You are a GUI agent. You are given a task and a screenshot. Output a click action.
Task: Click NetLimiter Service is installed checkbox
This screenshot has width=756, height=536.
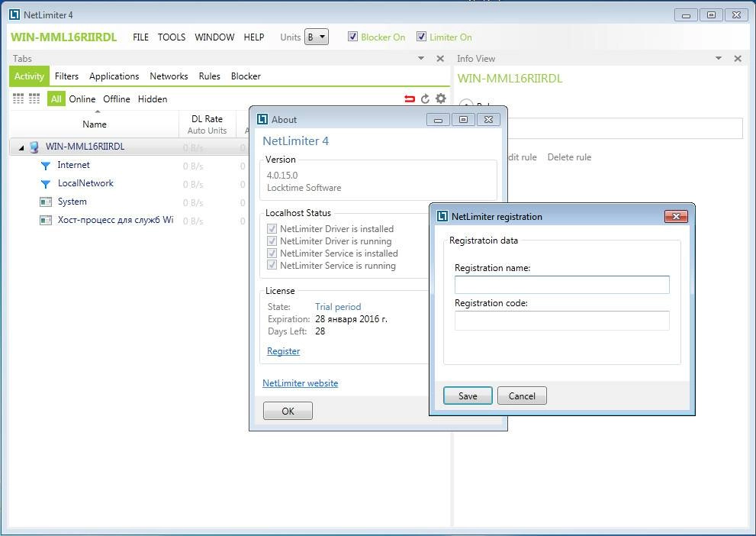tap(272, 253)
